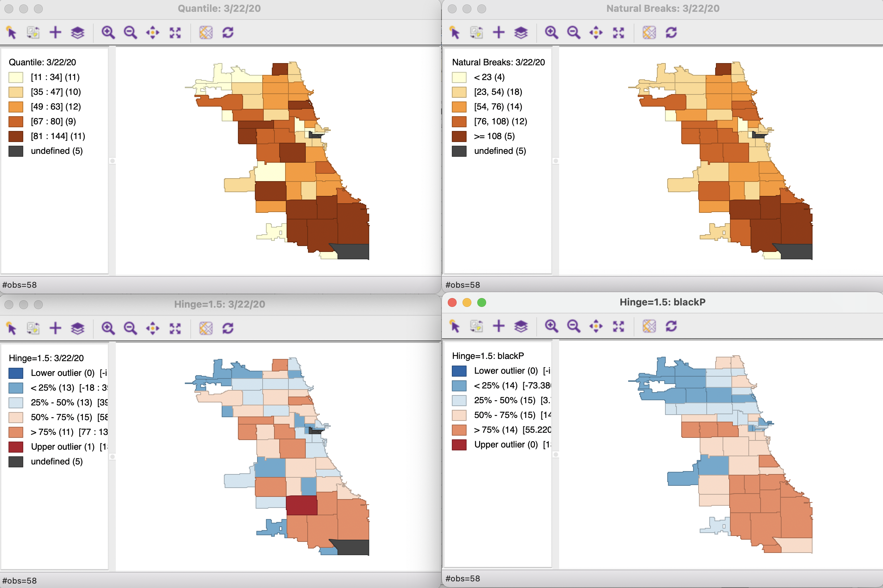Click the >= 108 Natural Breaks legend swatch
Screen dimensions: 883x588
[x=459, y=136]
